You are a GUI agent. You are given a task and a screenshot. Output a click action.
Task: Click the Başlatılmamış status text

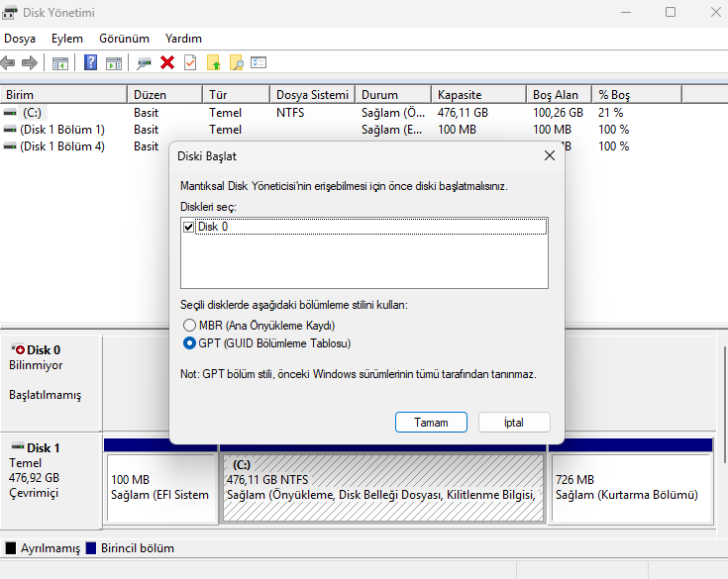click(x=45, y=395)
